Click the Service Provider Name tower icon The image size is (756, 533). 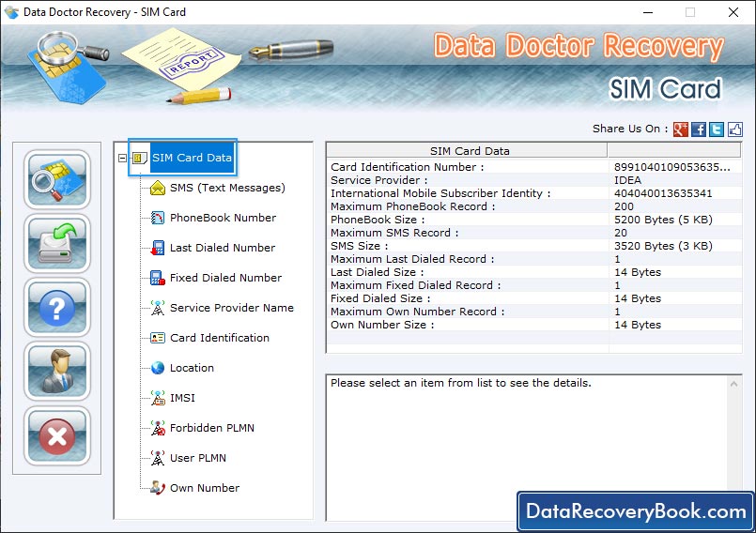pos(158,308)
